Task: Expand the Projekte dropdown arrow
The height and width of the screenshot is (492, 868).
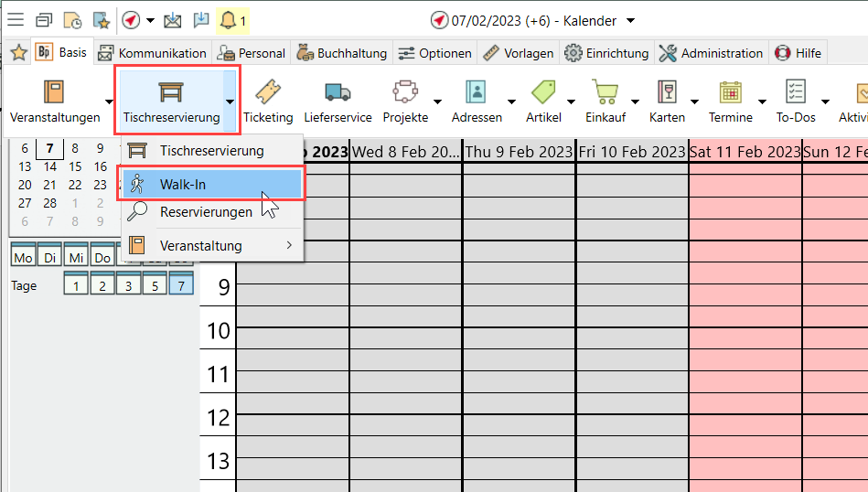Action: pos(437,101)
